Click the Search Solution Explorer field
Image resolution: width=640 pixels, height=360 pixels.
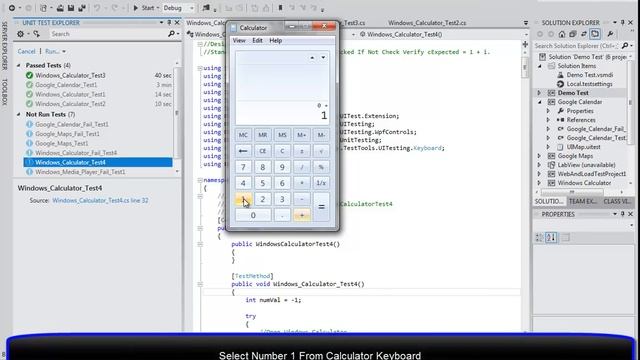tap(578, 46)
